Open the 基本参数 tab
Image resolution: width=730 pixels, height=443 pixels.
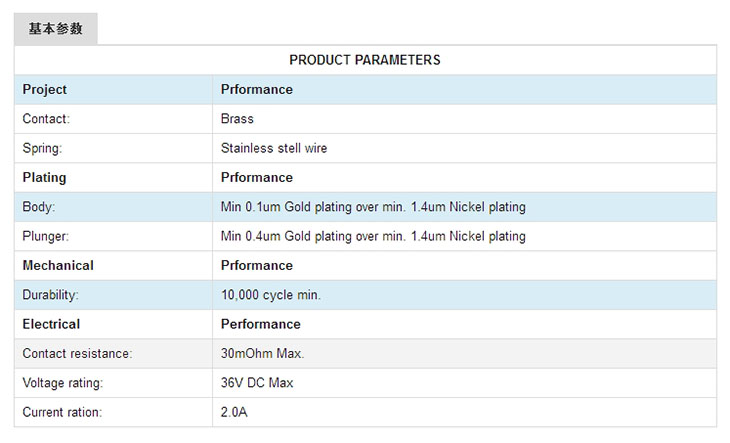tap(56, 29)
